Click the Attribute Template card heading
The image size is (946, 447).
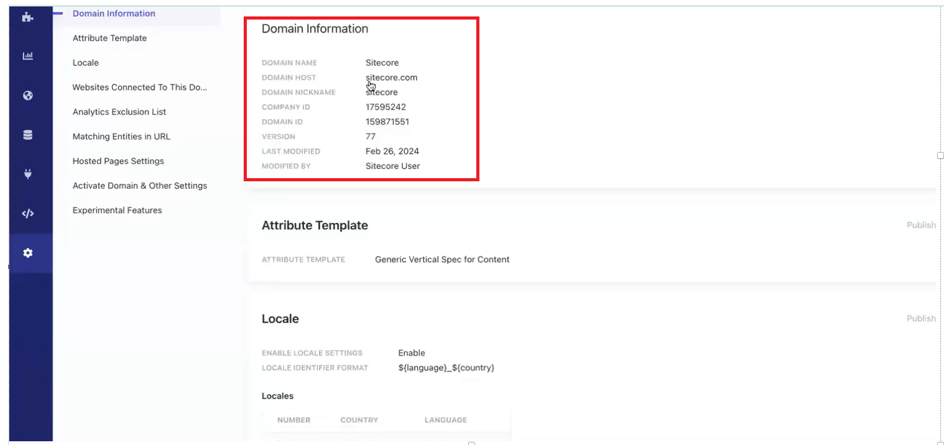click(314, 225)
